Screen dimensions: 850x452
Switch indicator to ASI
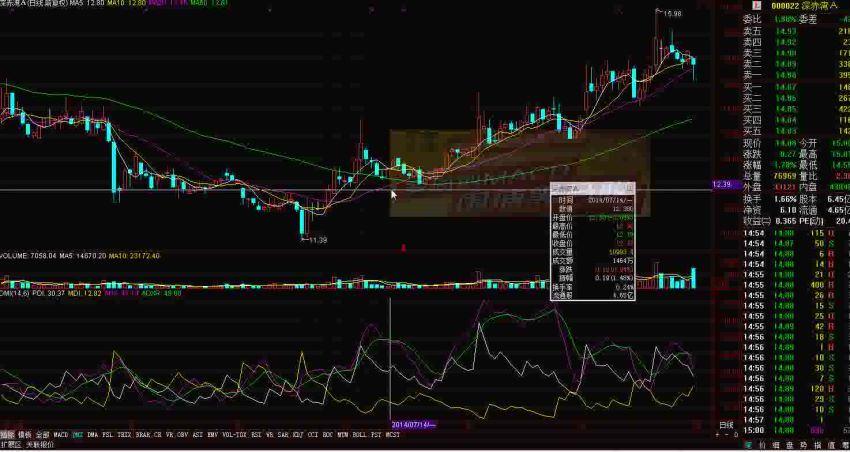198,435
